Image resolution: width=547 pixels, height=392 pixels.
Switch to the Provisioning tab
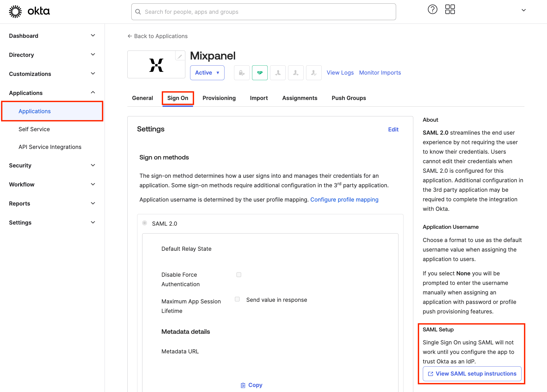point(219,98)
